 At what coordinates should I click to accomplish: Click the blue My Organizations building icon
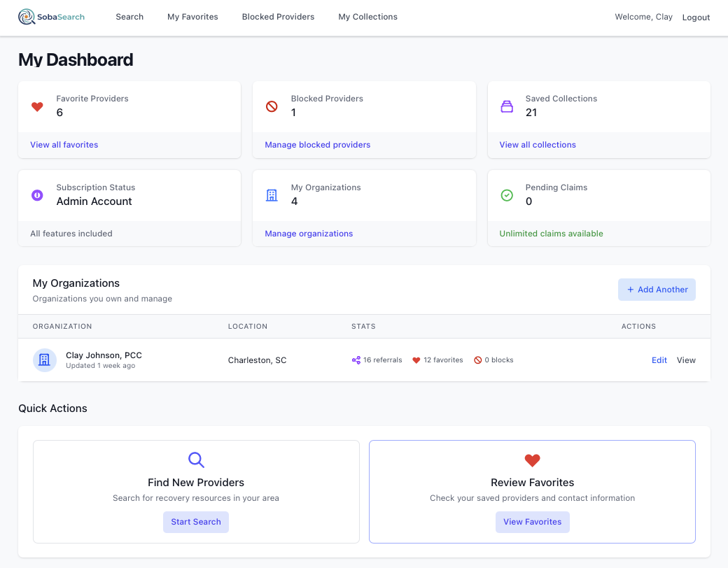272,196
